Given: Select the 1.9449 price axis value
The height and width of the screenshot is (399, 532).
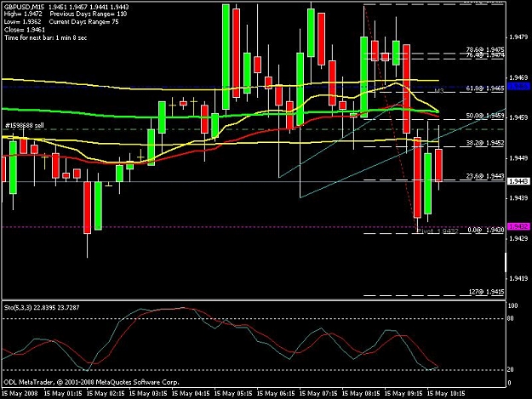Looking at the screenshot, I should (x=518, y=158).
